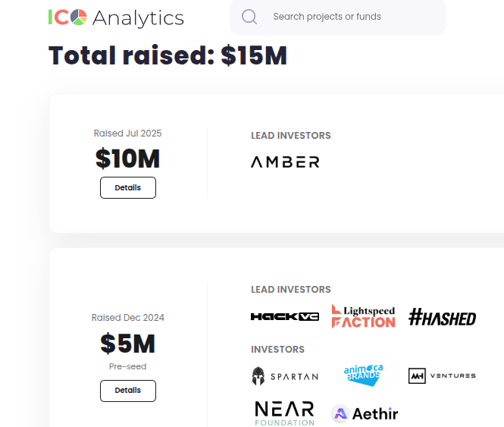Click the $10M raised amount

pos(128,159)
